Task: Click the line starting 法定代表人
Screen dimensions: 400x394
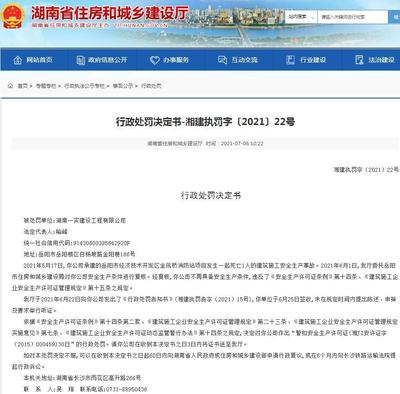Action: 46,232
